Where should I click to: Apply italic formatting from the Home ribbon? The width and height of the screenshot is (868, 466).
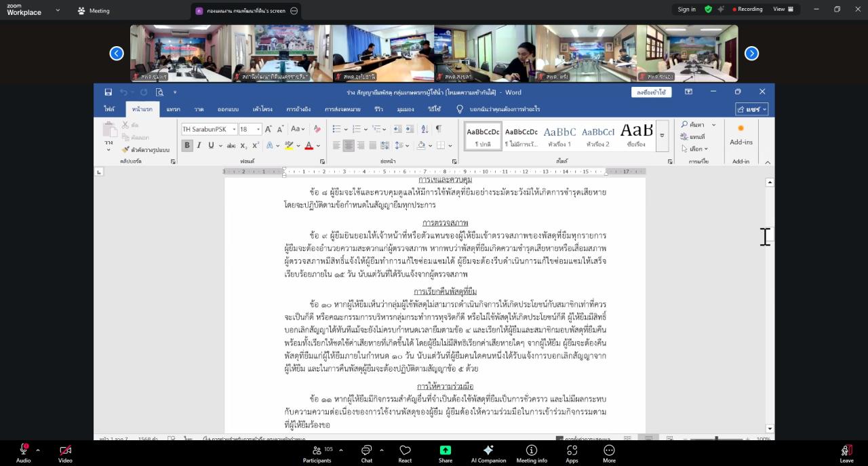[x=199, y=146]
